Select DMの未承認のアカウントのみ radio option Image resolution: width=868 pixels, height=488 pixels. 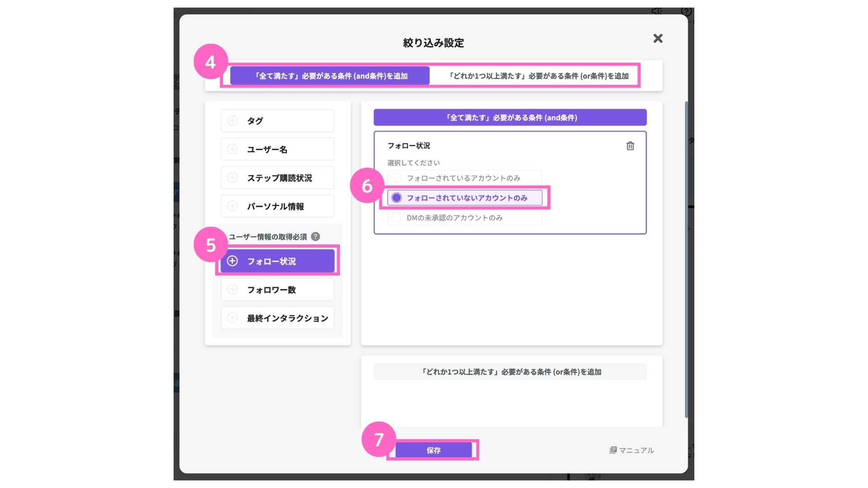click(396, 218)
